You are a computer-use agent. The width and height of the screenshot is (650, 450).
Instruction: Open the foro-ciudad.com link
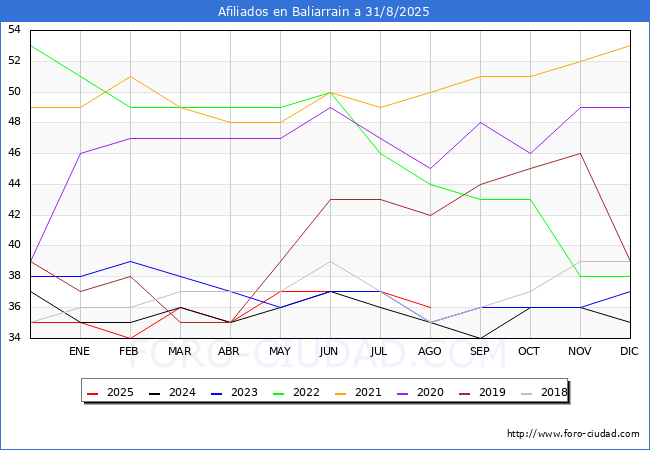tap(573, 434)
